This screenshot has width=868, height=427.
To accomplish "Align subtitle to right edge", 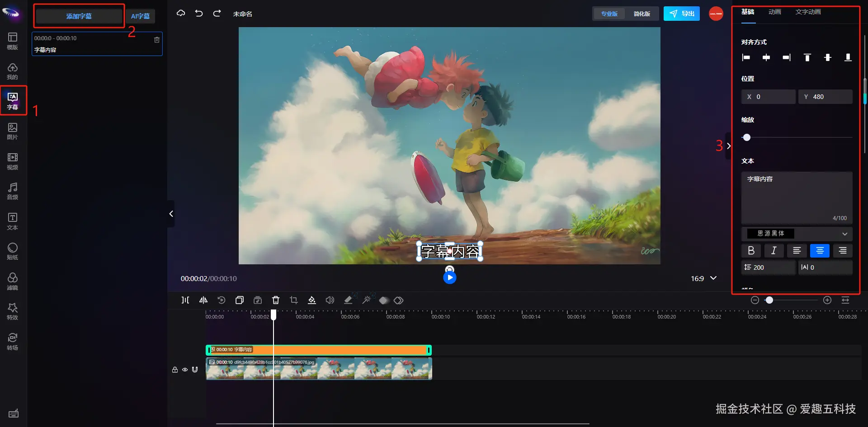I will pyautogui.click(x=787, y=57).
